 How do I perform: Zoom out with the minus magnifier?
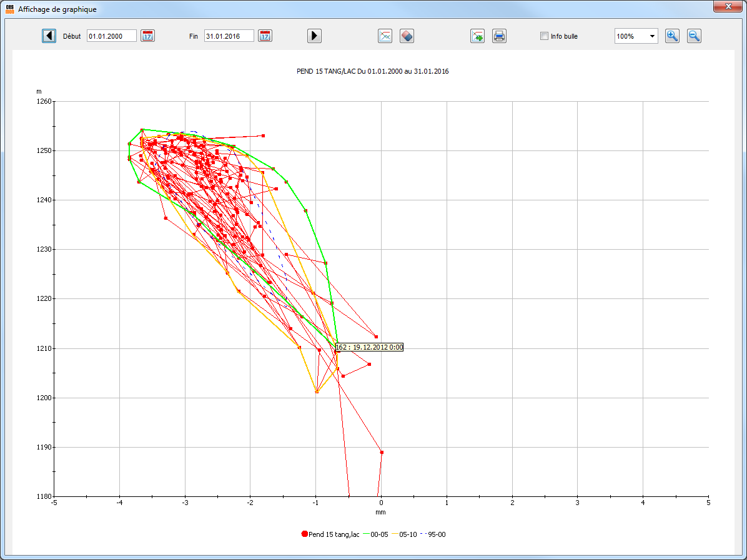pyautogui.click(x=694, y=36)
